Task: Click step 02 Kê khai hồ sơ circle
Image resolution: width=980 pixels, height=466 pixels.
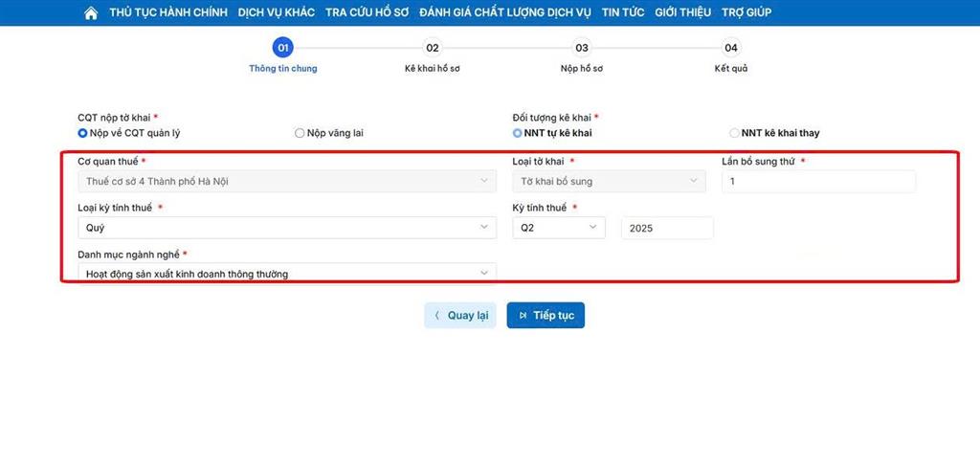Action: click(433, 48)
